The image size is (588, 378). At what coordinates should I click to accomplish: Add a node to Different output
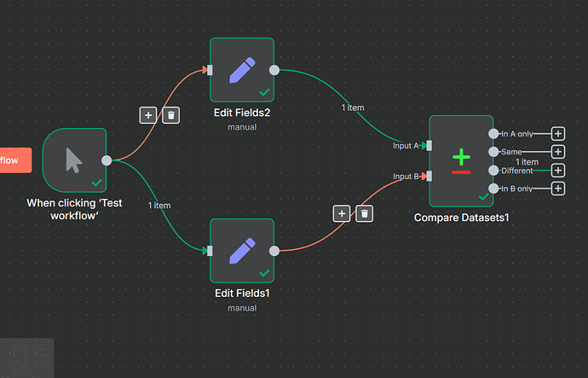pyautogui.click(x=558, y=171)
